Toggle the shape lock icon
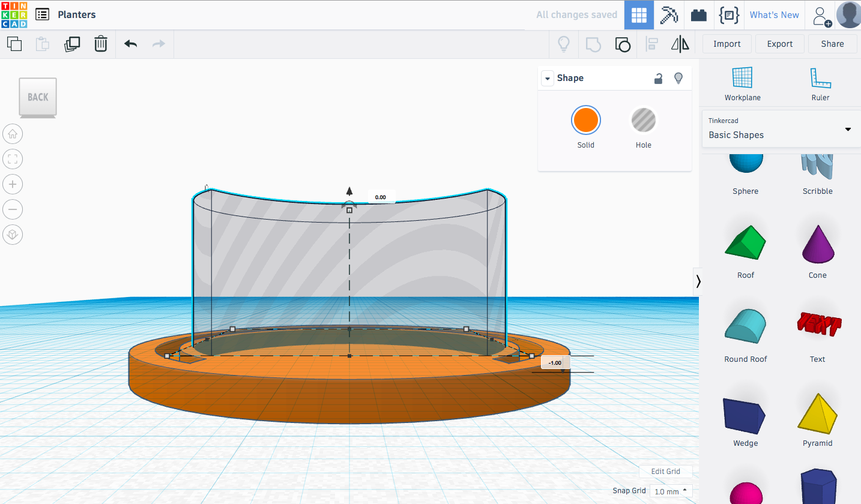 click(x=659, y=78)
